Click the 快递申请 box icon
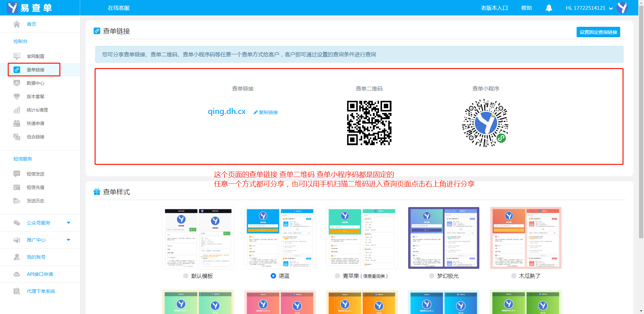 [17, 123]
